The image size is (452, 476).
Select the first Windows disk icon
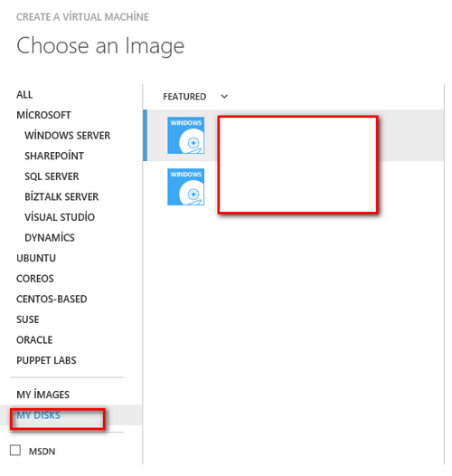[185, 136]
